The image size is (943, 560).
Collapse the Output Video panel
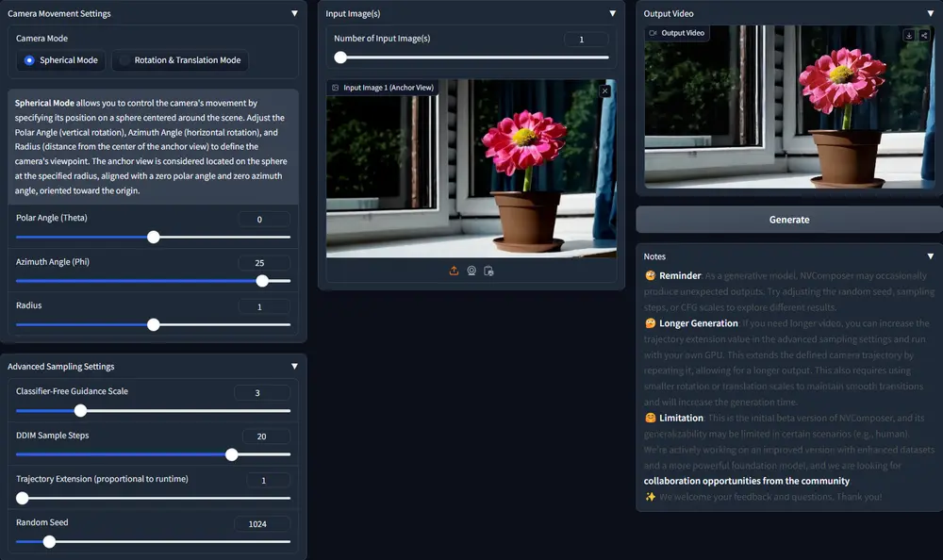931,13
